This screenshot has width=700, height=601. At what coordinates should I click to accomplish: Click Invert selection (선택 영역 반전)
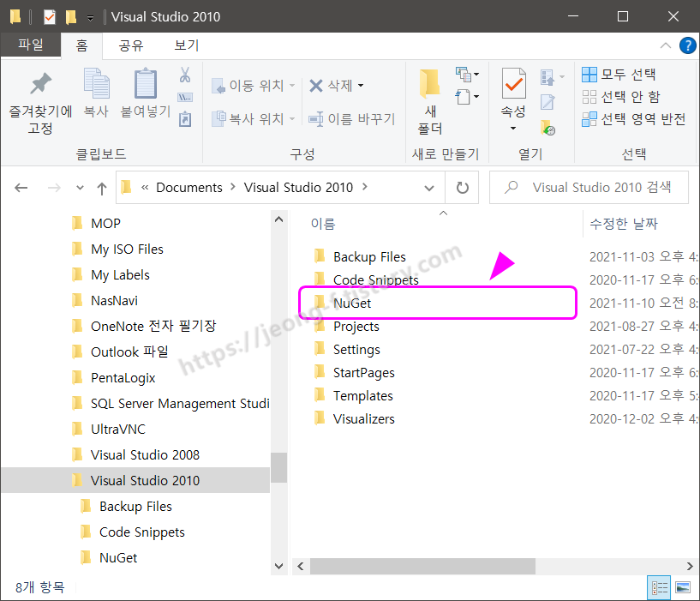[634, 119]
